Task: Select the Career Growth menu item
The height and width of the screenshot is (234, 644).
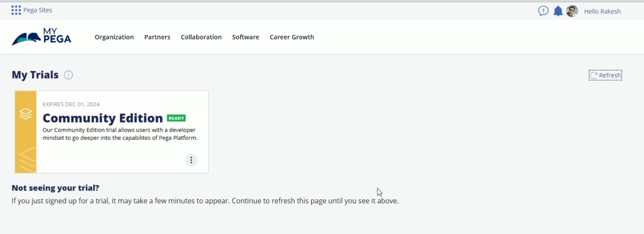Action: click(x=292, y=37)
